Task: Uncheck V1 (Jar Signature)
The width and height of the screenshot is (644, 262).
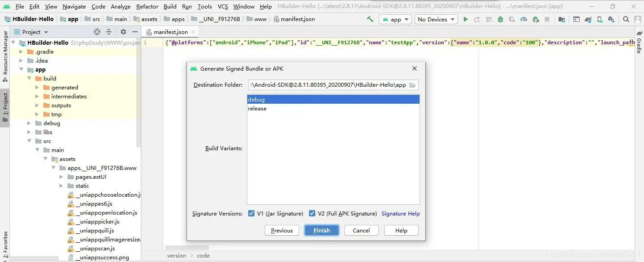Action: click(x=252, y=213)
